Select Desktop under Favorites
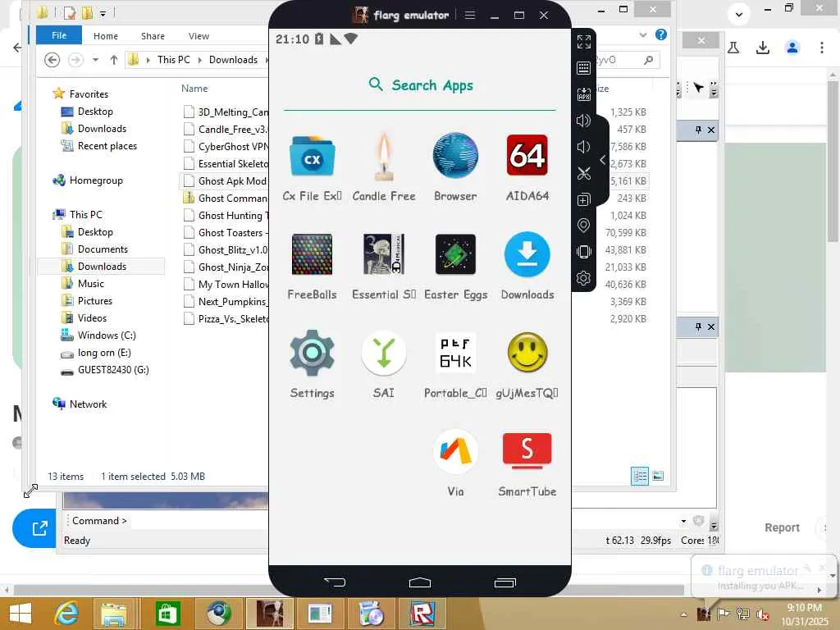The image size is (840, 630). pyautogui.click(x=95, y=112)
